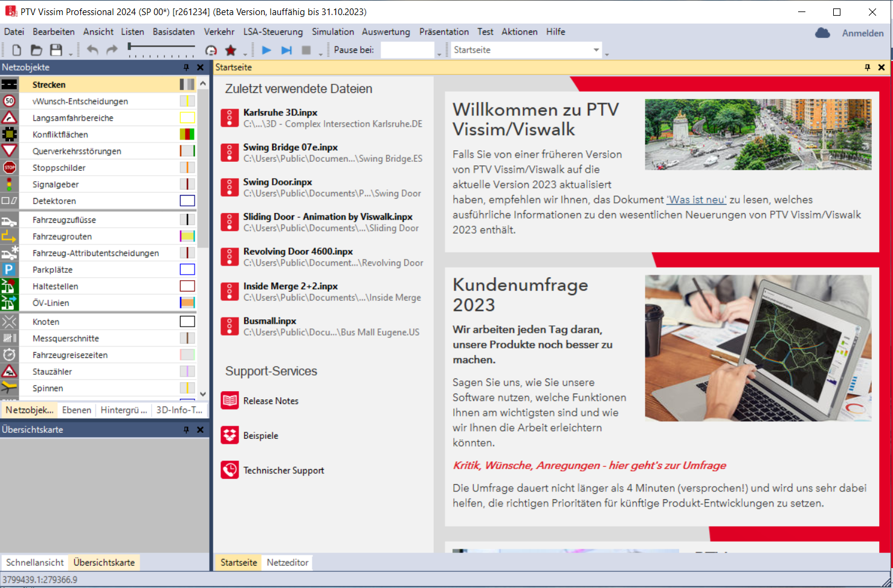Select the Strecken network object icon

pos(10,85)
